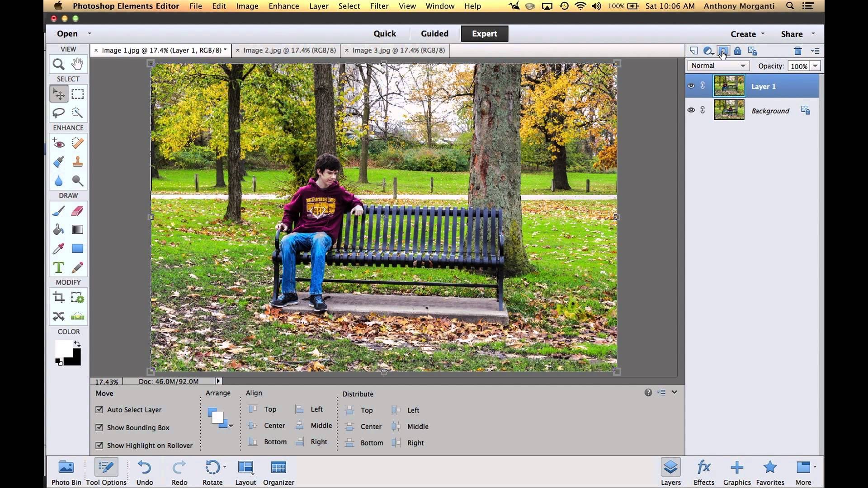This screenshot has height=488, width=868.
Task: Open the Normal blend mode dropdown
Action: coord(718,66)
